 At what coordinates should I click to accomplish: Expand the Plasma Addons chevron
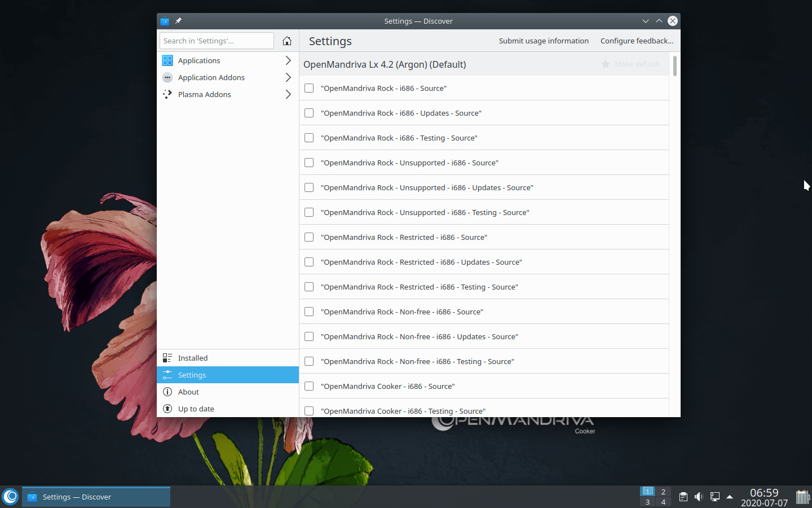pos(288,94)
